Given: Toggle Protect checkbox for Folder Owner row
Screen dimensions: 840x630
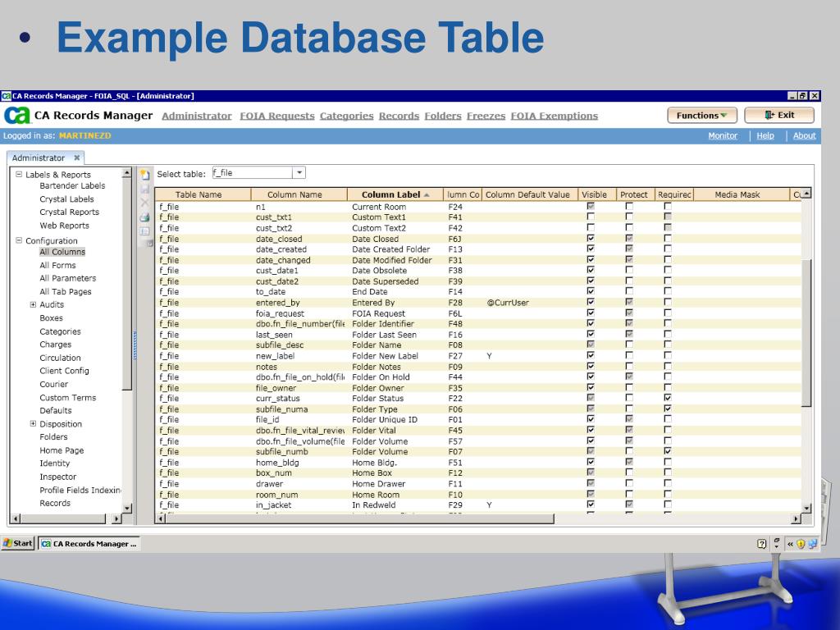Looking at the screenshot, I should tap(629, 387).
